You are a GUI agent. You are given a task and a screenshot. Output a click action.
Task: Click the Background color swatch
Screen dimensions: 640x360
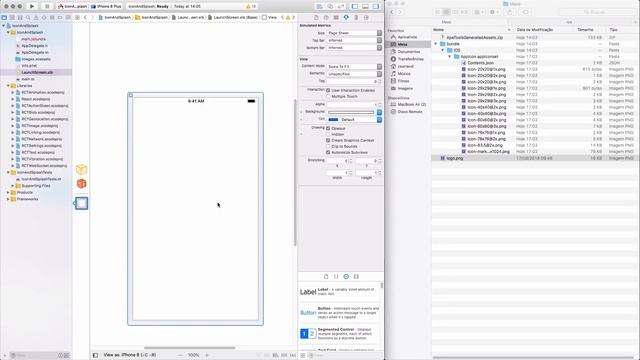point(351,112)
